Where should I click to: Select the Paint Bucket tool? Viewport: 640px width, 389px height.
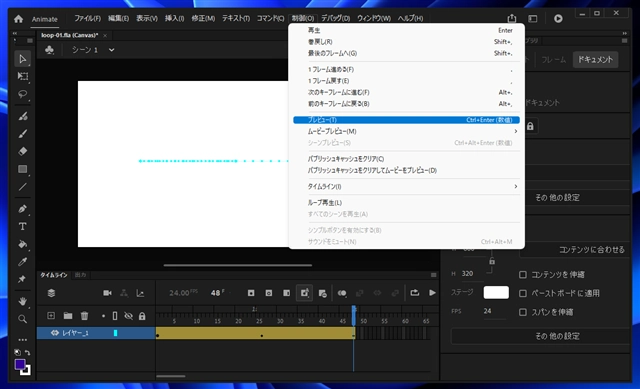tap(23, 244)
